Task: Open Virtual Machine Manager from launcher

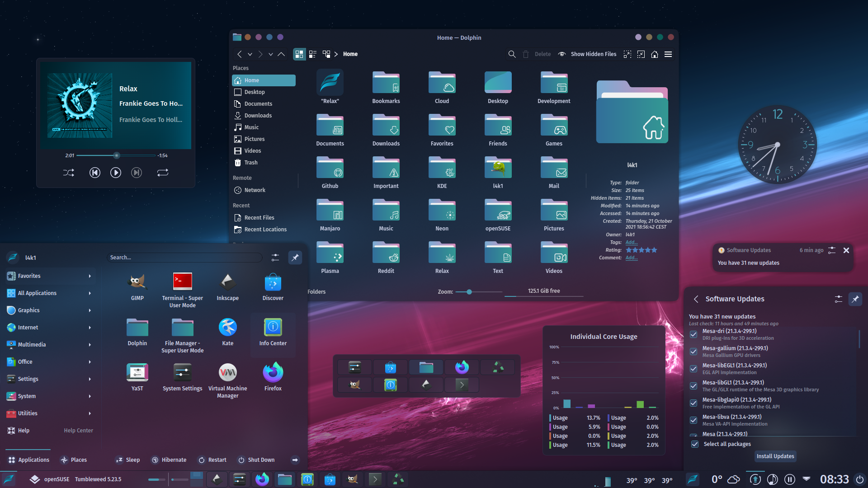Action: click(228, 380)
